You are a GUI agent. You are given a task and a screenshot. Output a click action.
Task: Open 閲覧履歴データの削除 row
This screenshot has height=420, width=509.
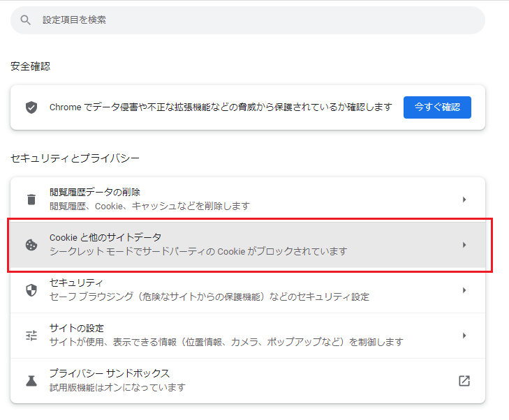(248, 200)
